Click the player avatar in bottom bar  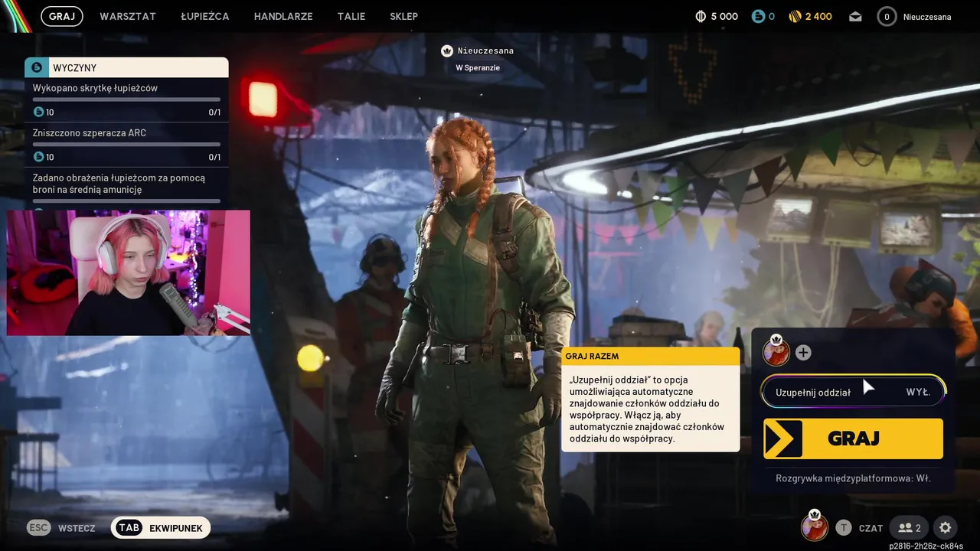pyautogui.click(x=815, y=527)
